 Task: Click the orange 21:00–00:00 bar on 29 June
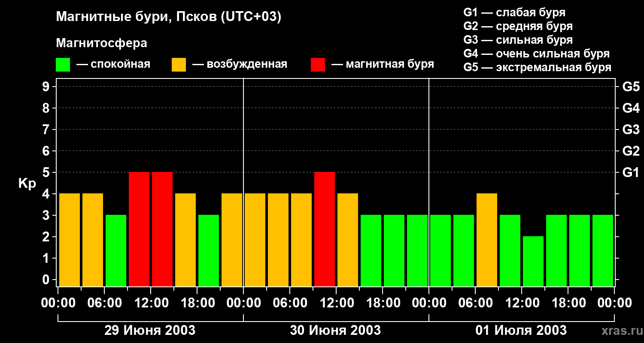point(232,240)
